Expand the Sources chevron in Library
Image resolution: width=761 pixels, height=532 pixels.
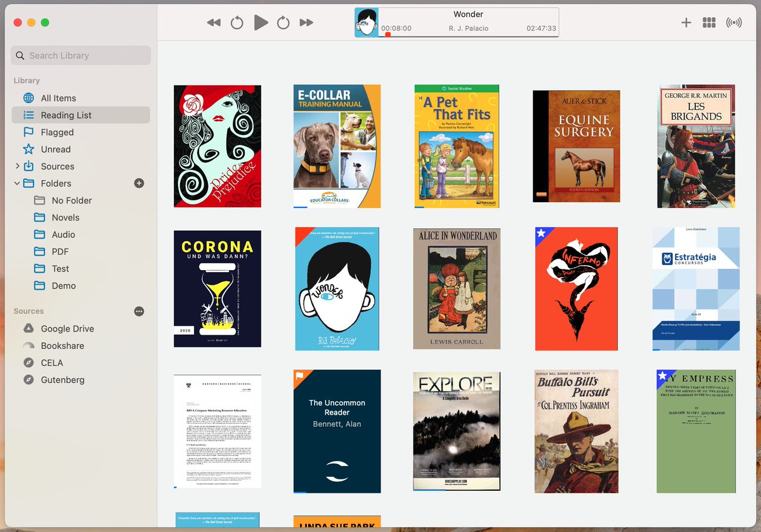[x=17, y=166]
